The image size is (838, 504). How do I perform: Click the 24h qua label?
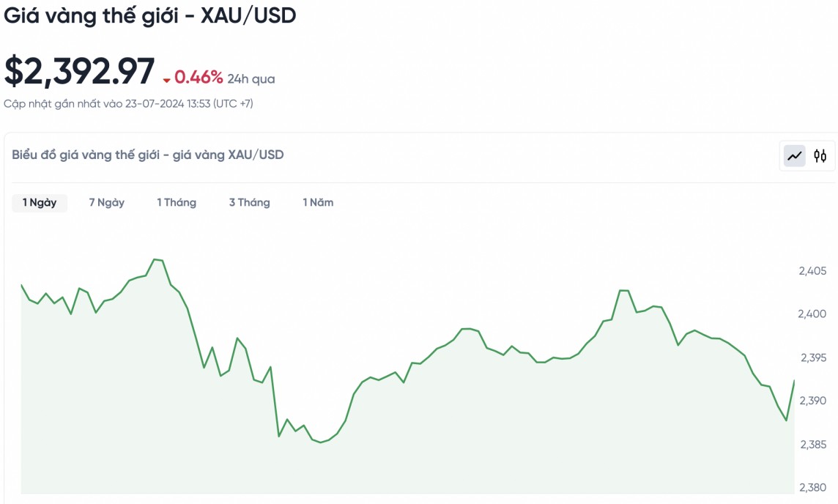tap(251, 79)
